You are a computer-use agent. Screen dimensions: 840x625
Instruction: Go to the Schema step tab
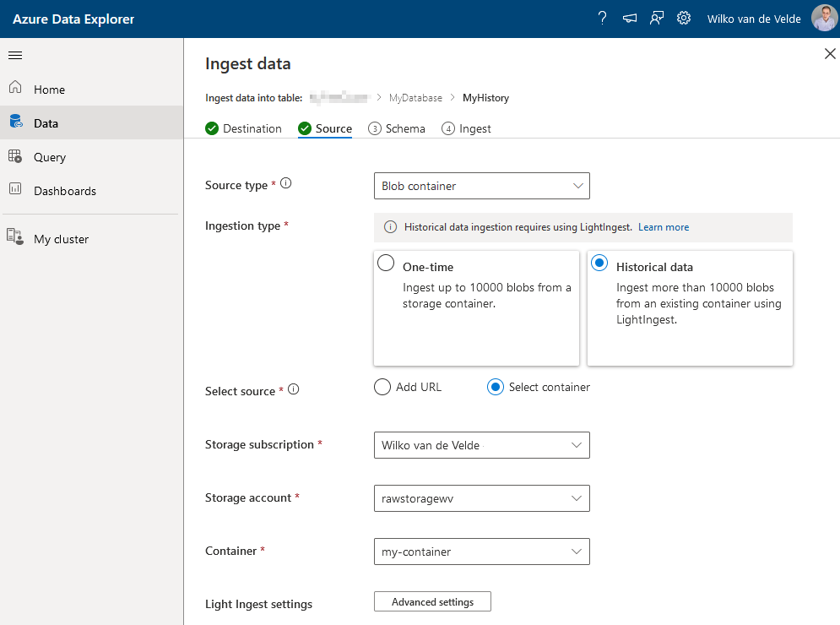click(x=397, y=128)
